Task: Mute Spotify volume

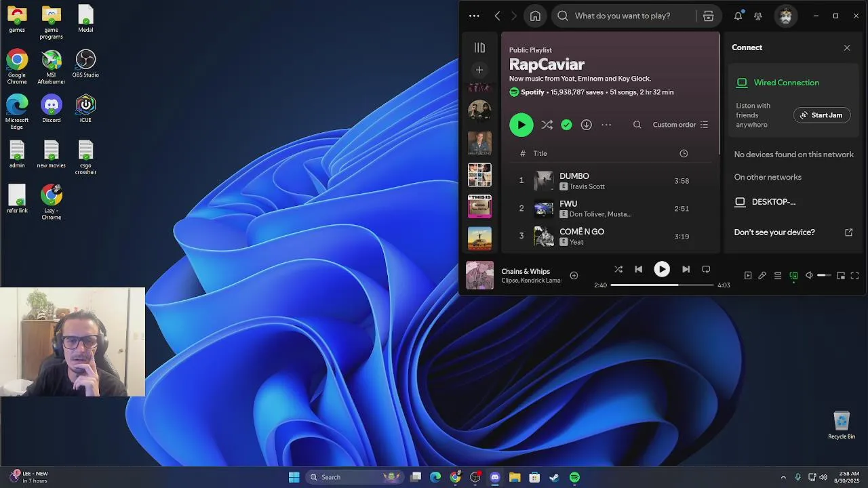Action: (809, 276)
